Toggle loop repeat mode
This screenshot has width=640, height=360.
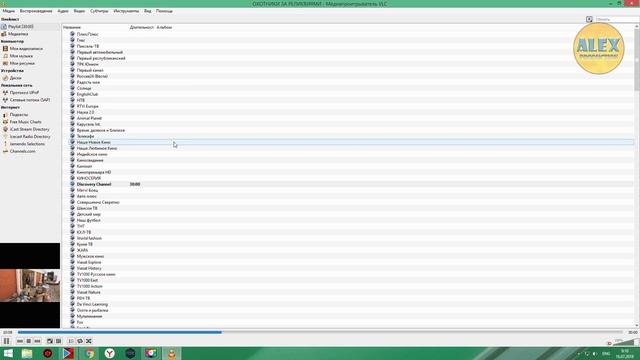click(x=80, y=341)
